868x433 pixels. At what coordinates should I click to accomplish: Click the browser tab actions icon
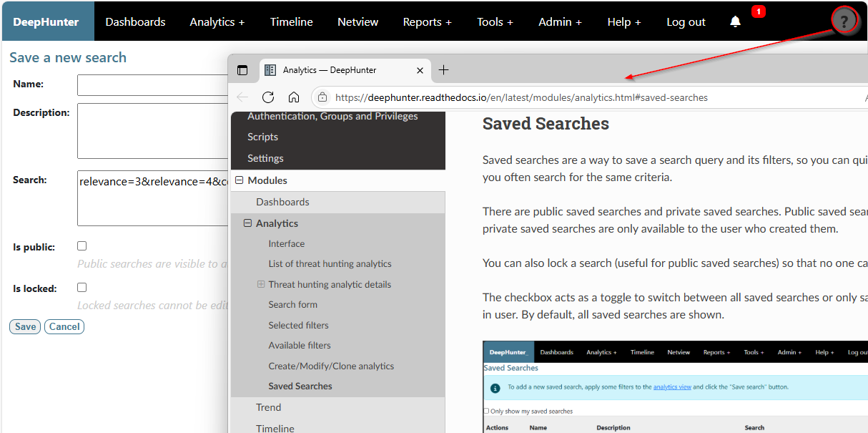coord(242,70)
